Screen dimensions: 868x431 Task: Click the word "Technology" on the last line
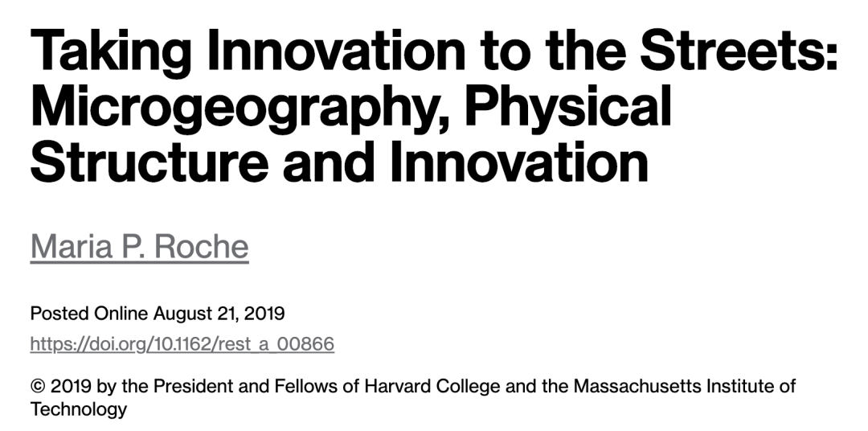click(x=79, y=408)
